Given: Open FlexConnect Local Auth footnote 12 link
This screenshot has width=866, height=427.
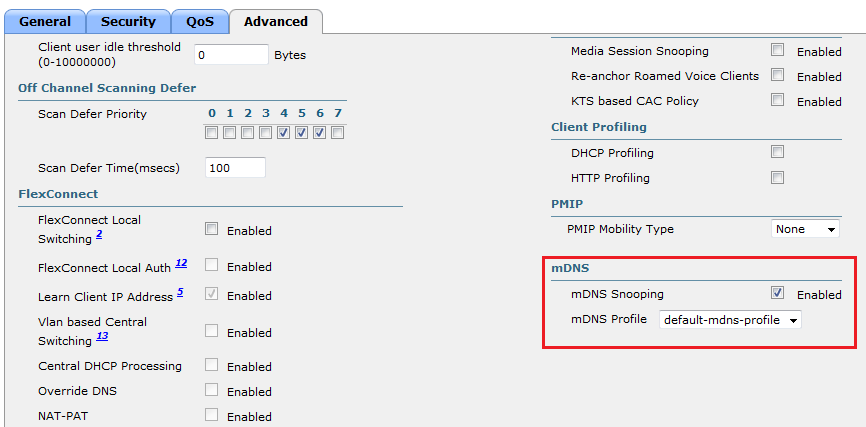Looking at the screenshot, I should point(181,263).
